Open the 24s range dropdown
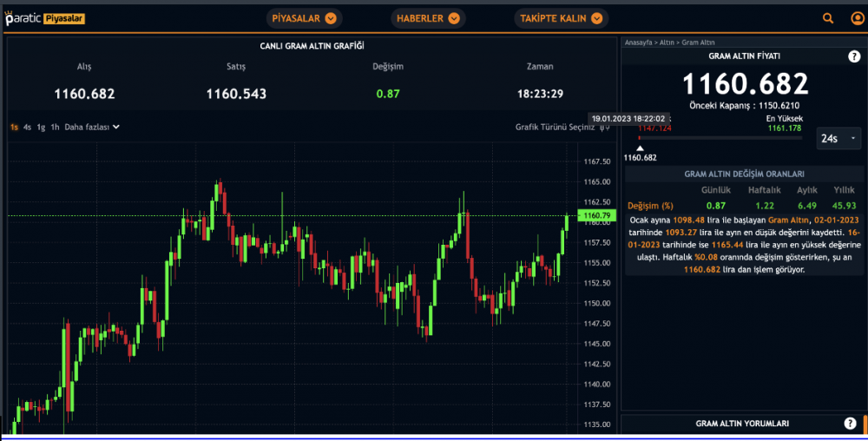This screenshot has height=441, width=868. pos(839,138)
